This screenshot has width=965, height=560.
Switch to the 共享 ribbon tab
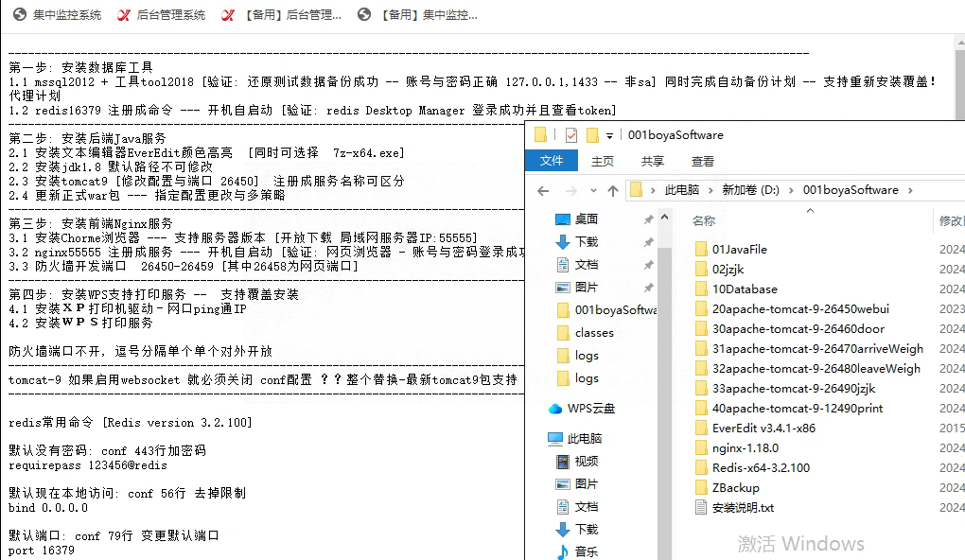coord(653,161)
